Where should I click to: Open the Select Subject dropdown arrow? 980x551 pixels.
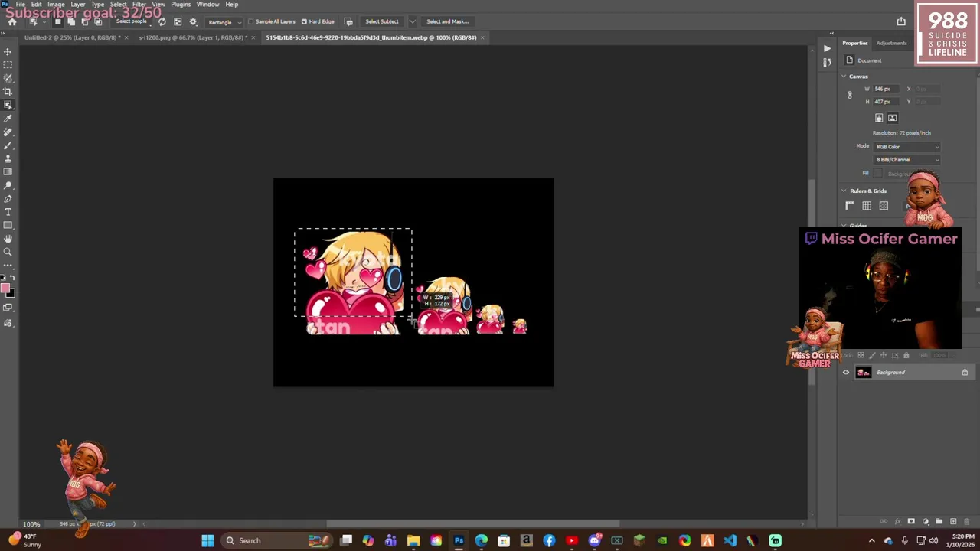412,21
